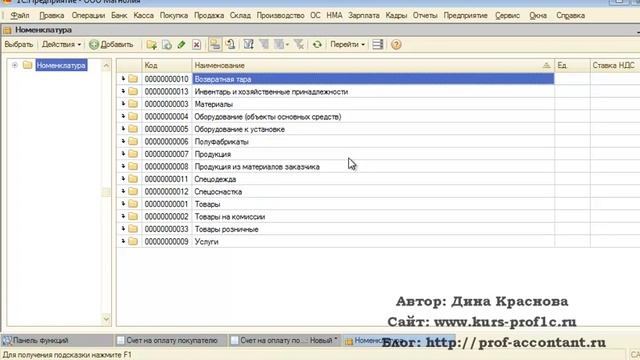
Task: Click the mark for deletion icon
Action: (196, 45)
